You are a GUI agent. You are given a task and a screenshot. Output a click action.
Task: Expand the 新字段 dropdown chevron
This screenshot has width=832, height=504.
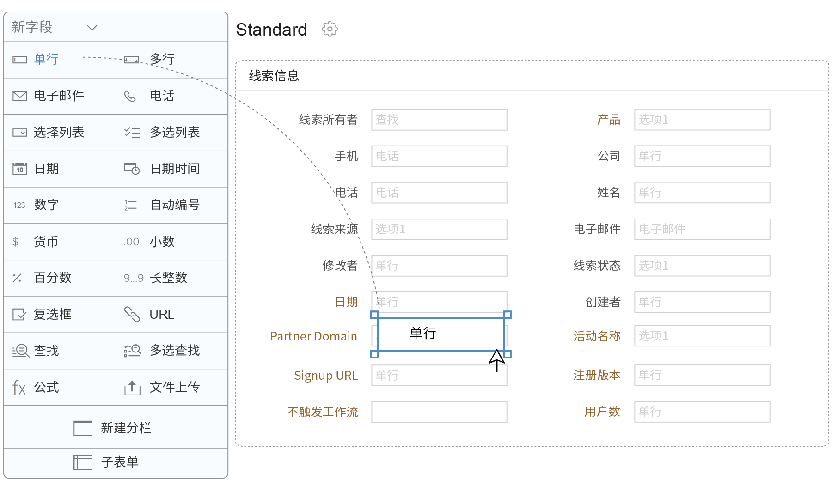pyautogui.click(x=92, y=28)
